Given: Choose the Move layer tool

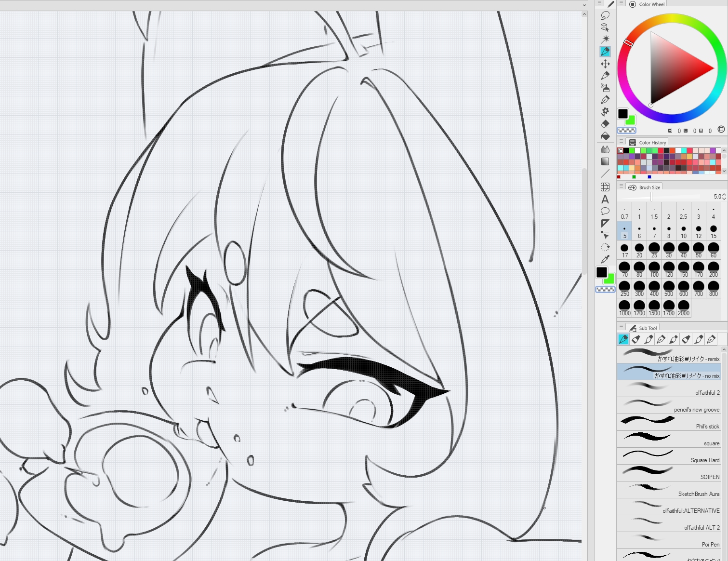Looking at the screenshot, I should click(605, 64).
